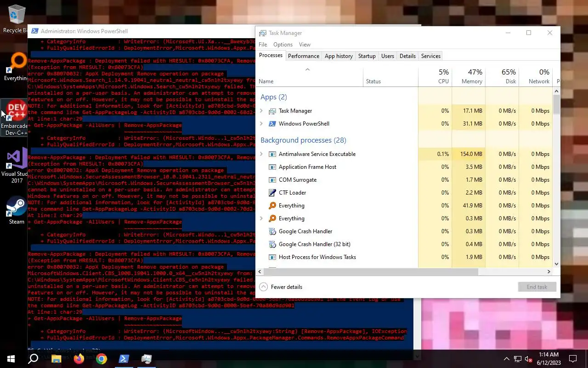Switch to the App history tab
The height and width of the screenshot is (368, 588).
tap(339, 56)
